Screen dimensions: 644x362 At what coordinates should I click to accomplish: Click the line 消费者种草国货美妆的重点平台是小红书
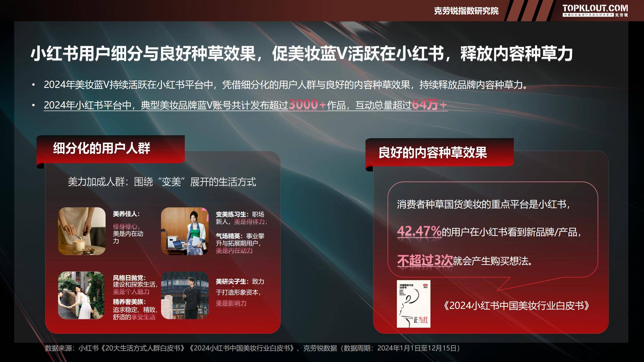[x=484, y=204]
